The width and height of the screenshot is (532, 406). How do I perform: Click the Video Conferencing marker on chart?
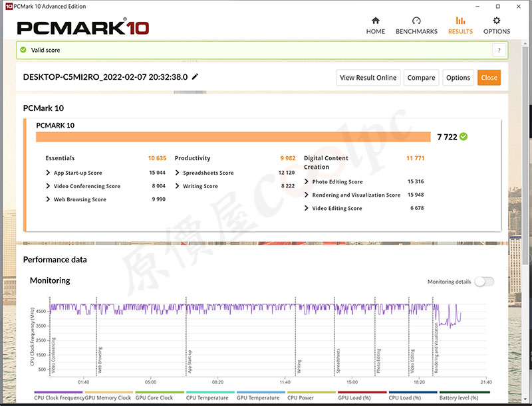click(53, 355)
